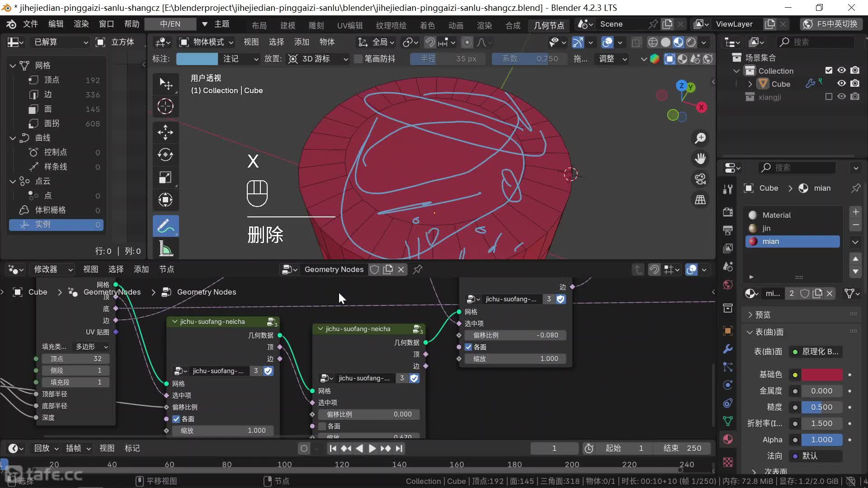Enable the xiangji collection checkbox
Image resolution: width=868 pixels, height=488 pixels.
pos(829,97)
